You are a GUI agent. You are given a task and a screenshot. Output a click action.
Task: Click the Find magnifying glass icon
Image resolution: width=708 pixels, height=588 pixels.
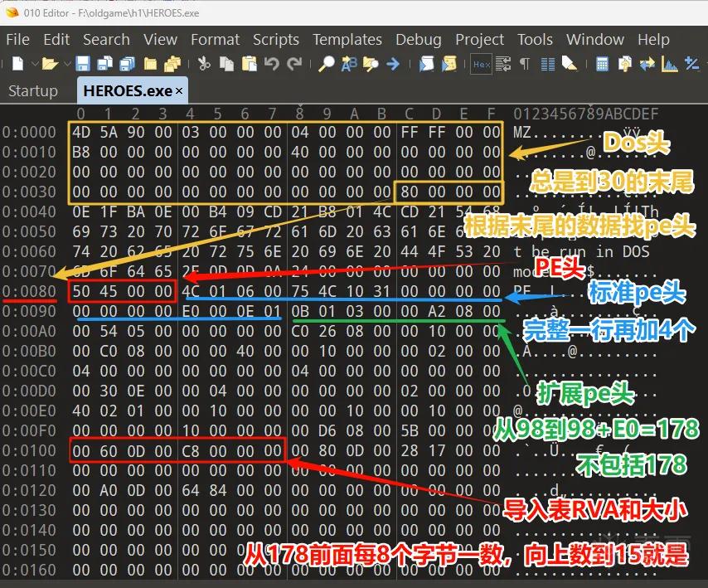pos(326,64)
